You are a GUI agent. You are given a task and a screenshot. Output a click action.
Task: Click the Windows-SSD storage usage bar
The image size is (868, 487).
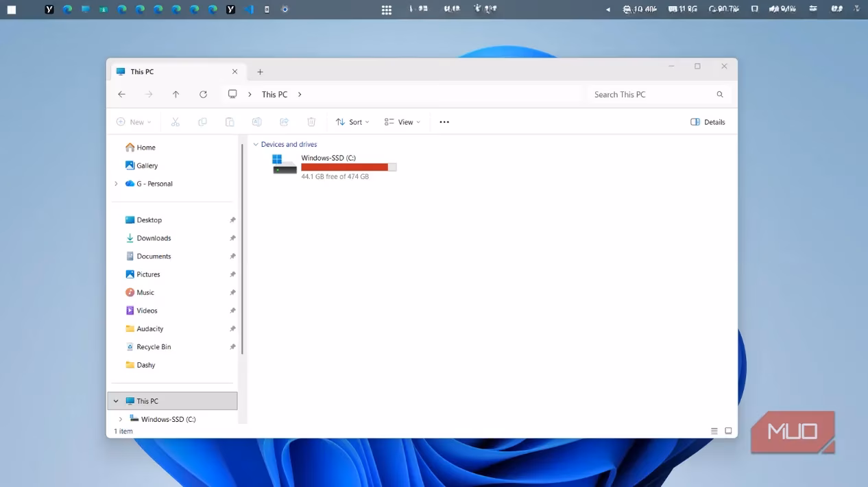348,167
